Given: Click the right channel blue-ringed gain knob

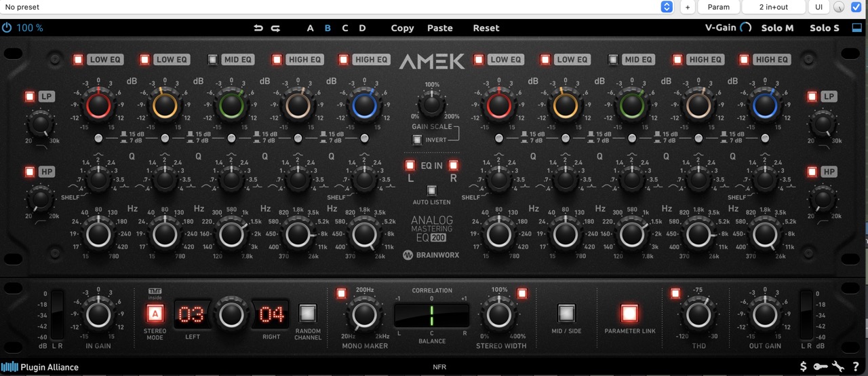Looking at the screenshot, I should click(764, 105).
